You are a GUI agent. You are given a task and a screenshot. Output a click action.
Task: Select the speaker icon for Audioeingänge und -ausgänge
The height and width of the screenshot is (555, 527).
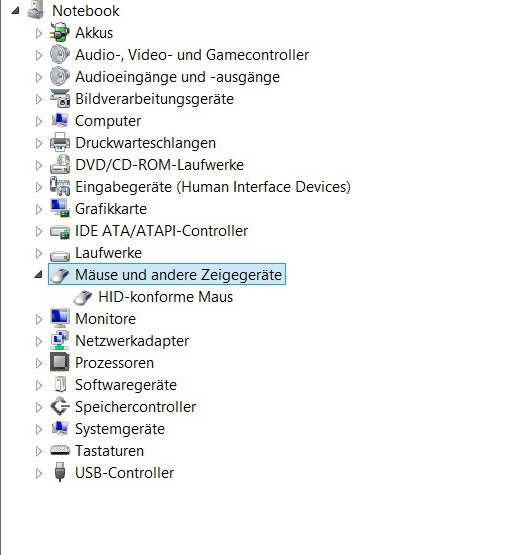59,76
